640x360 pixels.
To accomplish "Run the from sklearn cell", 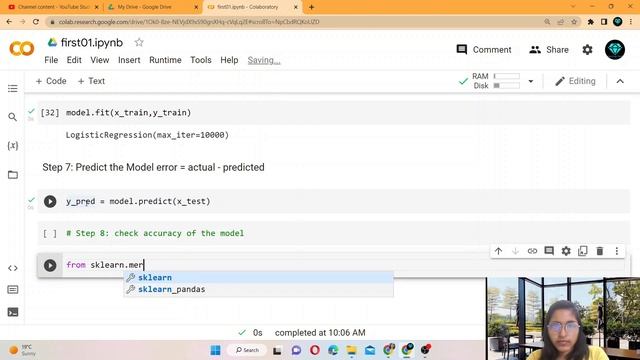I will click(50, 265).
